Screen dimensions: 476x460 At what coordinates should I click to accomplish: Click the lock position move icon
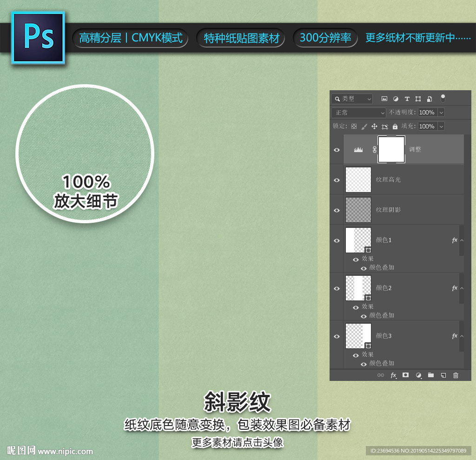374,127
